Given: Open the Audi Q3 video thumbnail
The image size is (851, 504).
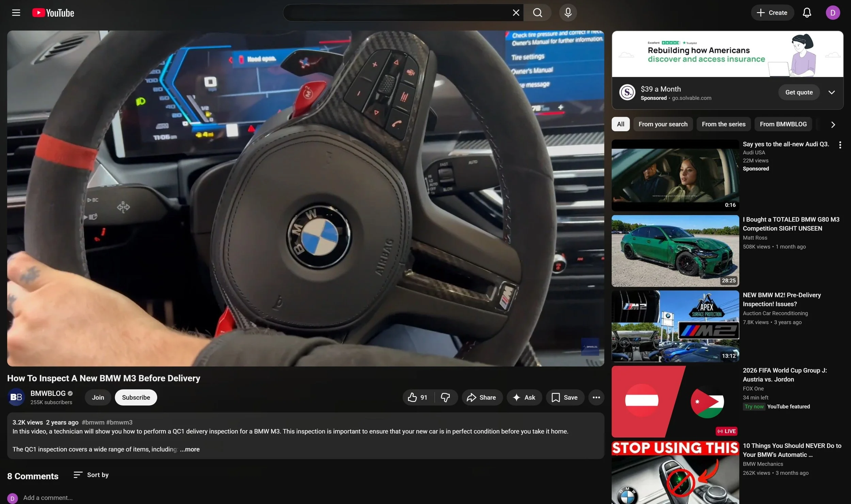Looking at the screenshot, I should pyautogui.click(x=675, y=175).
